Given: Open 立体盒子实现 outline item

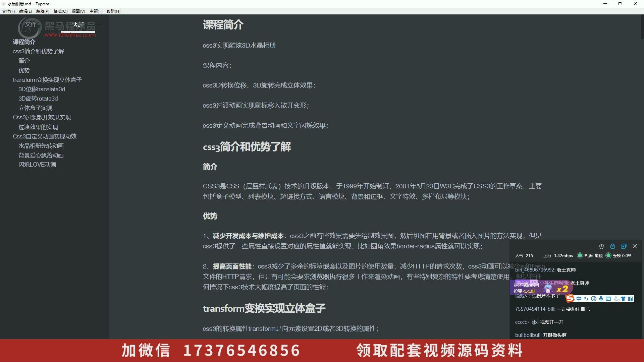Looking at the screenshot, I should pyautogui.click(x=36, y=108).
